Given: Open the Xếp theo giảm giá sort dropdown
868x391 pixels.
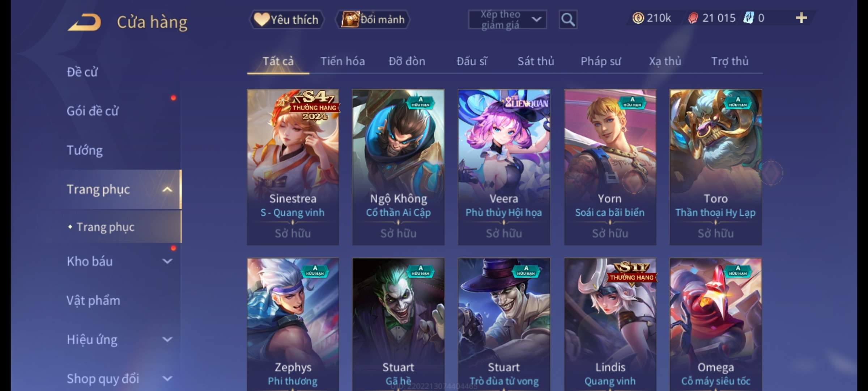Looking at the screenshot, I should point(507,20).
